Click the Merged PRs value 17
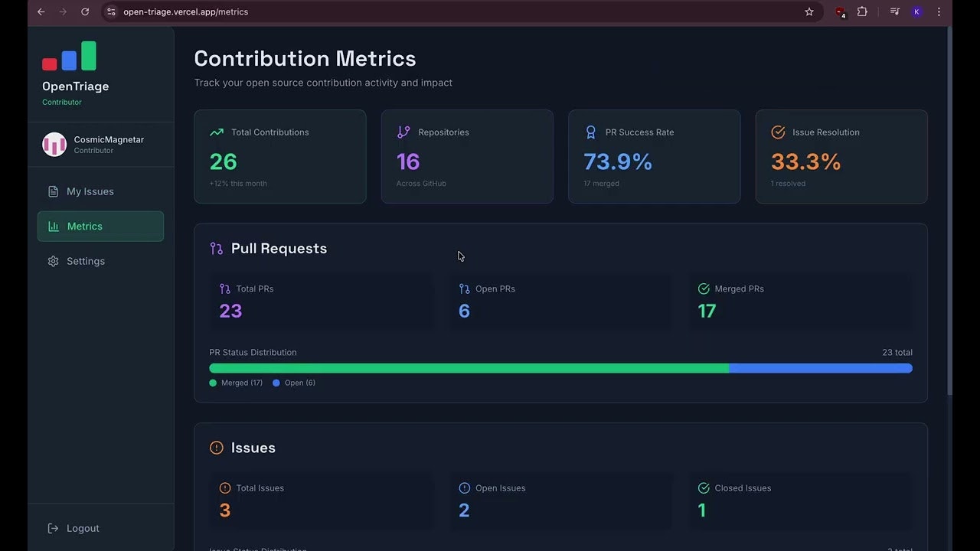 click(707, 311)
